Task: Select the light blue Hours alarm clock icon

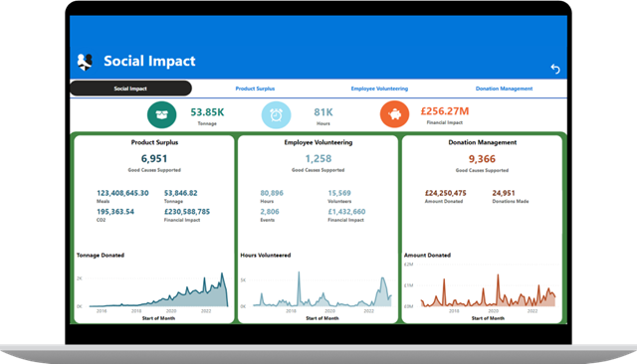Action: coord(277,114)
